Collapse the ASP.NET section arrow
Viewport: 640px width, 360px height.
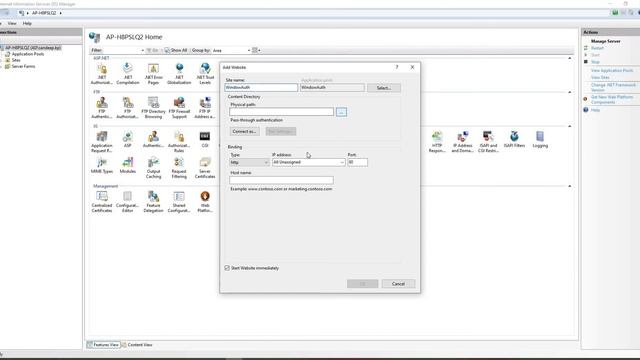(569, 58)
